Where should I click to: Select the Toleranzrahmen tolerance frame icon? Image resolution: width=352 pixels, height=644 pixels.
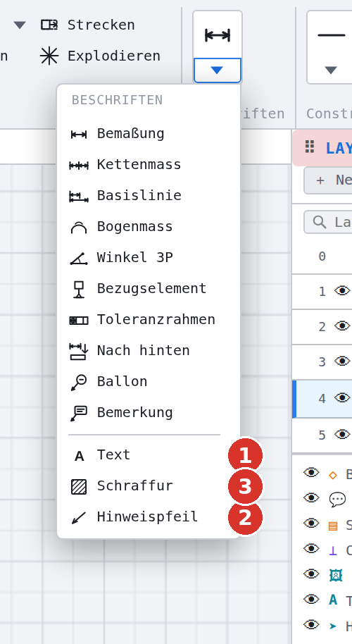pos(79,321)
